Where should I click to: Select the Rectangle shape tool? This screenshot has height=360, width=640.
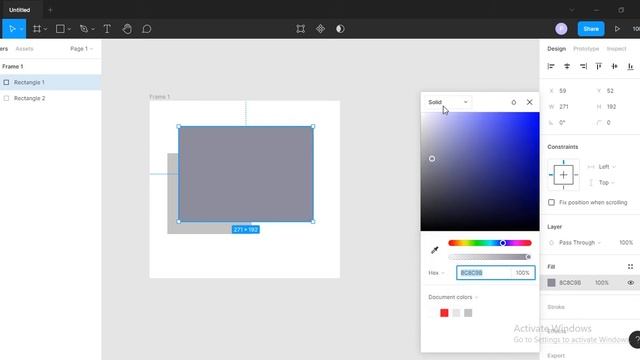[x=60, y=29]
